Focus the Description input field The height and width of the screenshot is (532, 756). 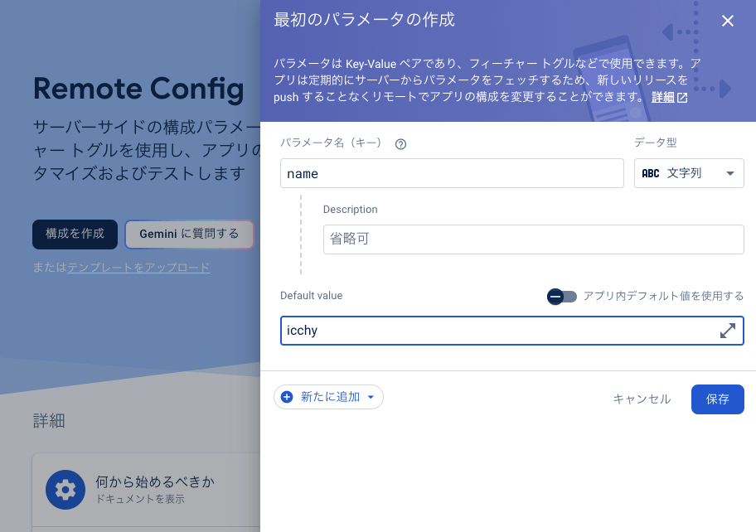point(533,239)
